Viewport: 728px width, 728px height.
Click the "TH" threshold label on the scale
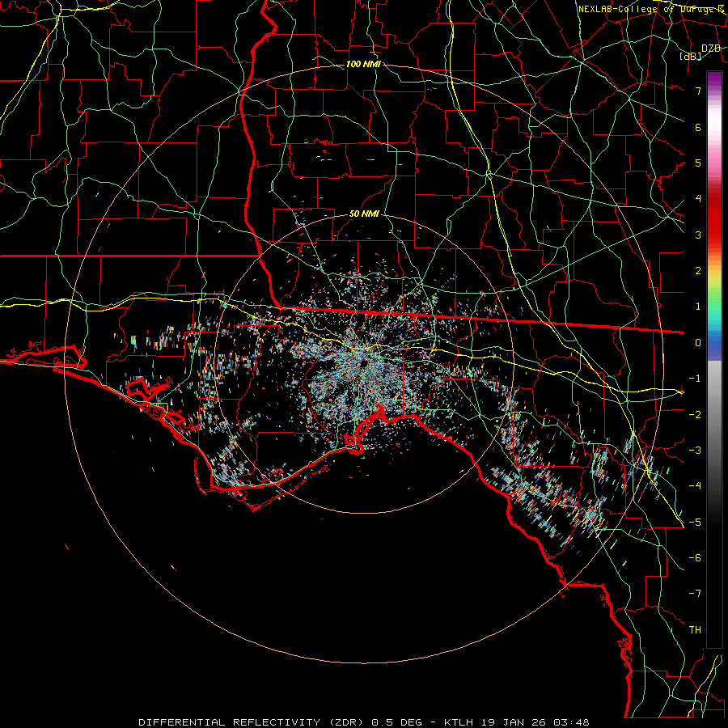point(695,630)
